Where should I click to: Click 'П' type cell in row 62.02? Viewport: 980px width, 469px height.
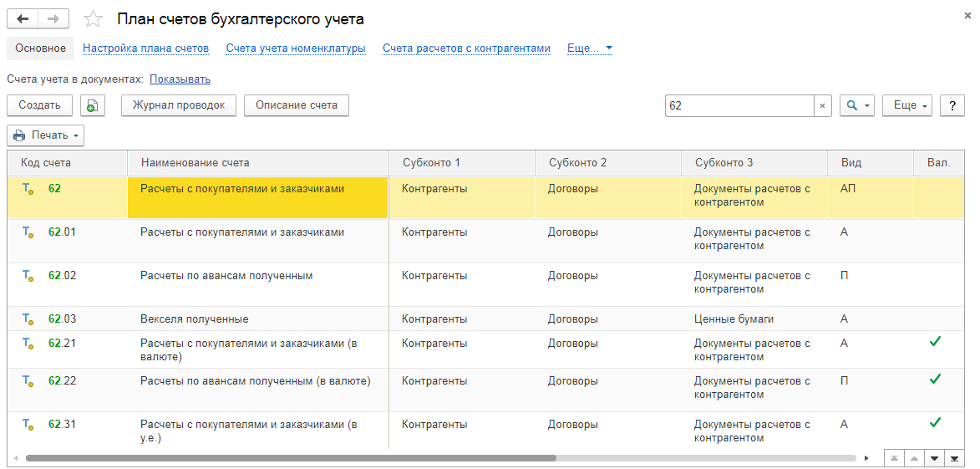[x=871, y=284]
